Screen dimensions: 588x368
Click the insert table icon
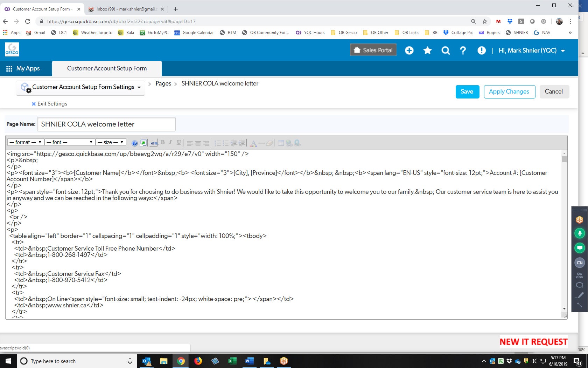[281, 143]
